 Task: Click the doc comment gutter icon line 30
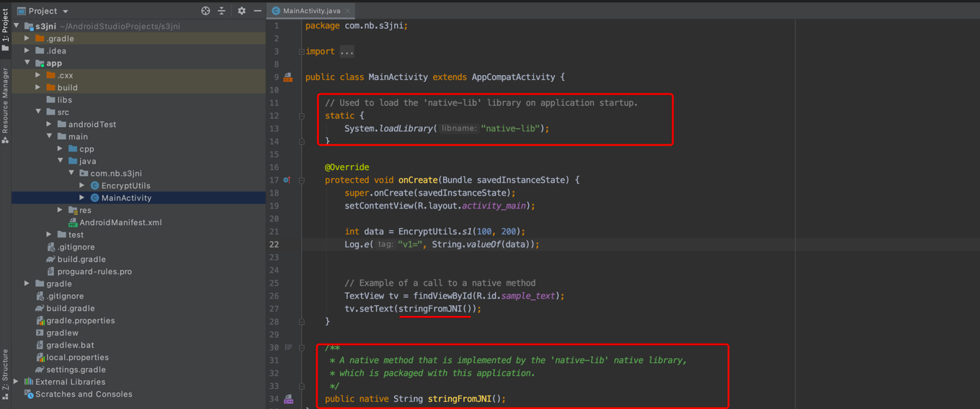coord(288,348)
